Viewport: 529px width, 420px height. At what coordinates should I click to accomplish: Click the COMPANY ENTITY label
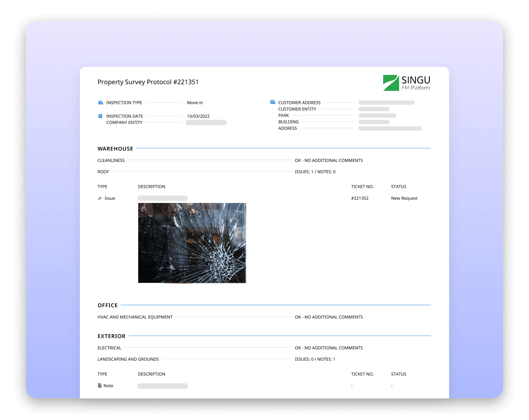125,122
